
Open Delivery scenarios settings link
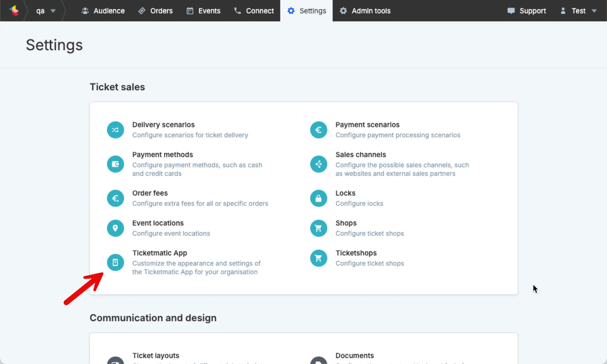tap(163, 125)
